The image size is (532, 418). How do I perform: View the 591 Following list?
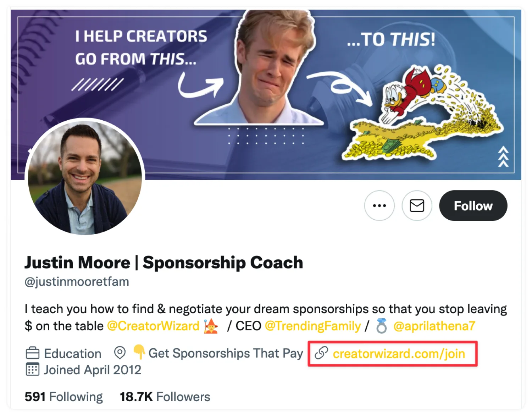coord(63,397)
